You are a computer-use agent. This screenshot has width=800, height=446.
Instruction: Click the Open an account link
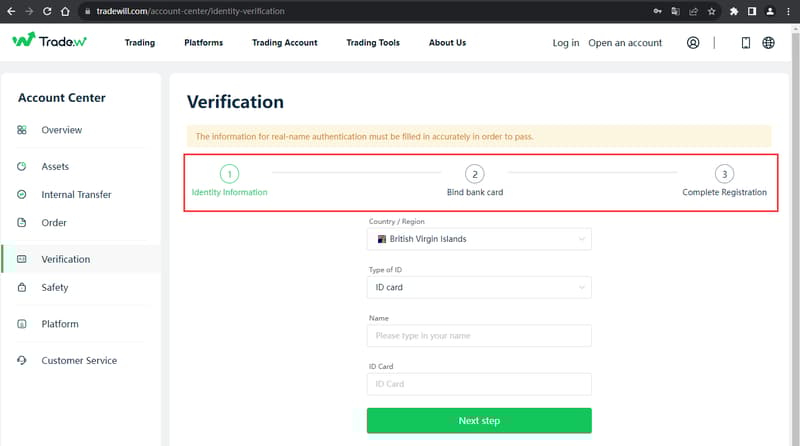click(x=625, y=43)
